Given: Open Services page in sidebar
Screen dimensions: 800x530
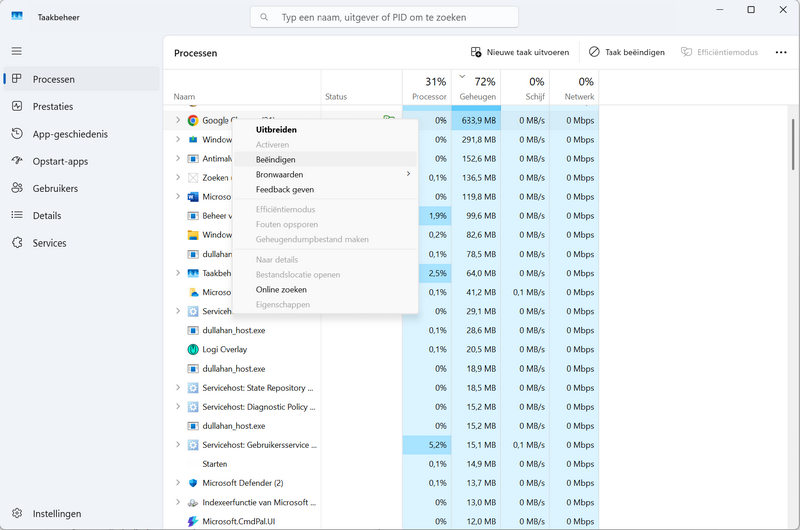Looking at the screenshot, I should 49,243.
